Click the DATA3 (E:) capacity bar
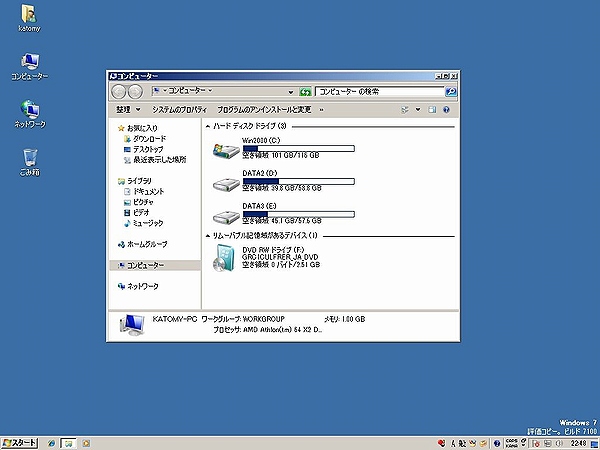 click(x=298, y=214)
